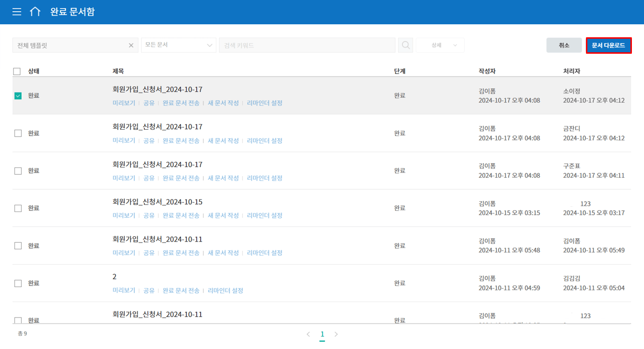
Task: Click the 완료 문서함 page title
Action: [73, 12]
